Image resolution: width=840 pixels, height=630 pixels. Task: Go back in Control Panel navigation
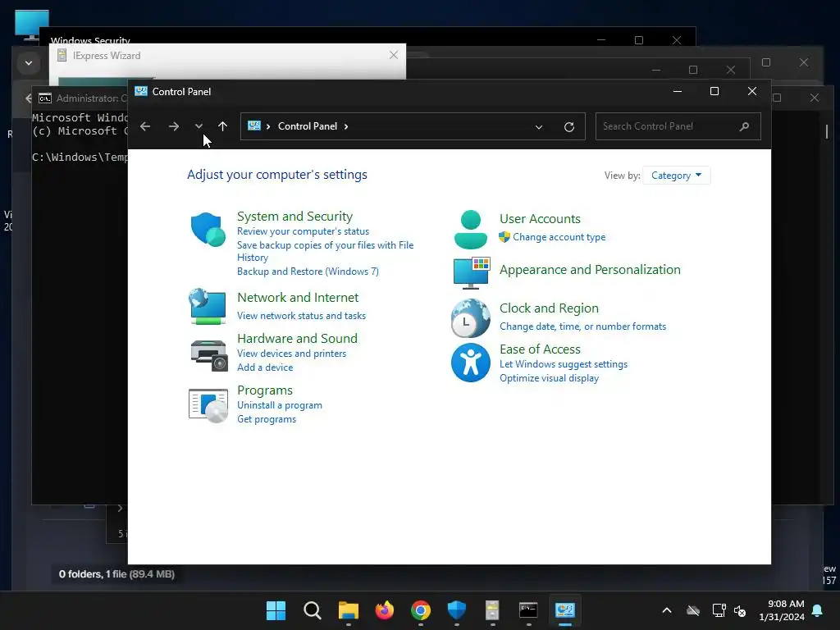pyautogui.click(x=145, y=126)
